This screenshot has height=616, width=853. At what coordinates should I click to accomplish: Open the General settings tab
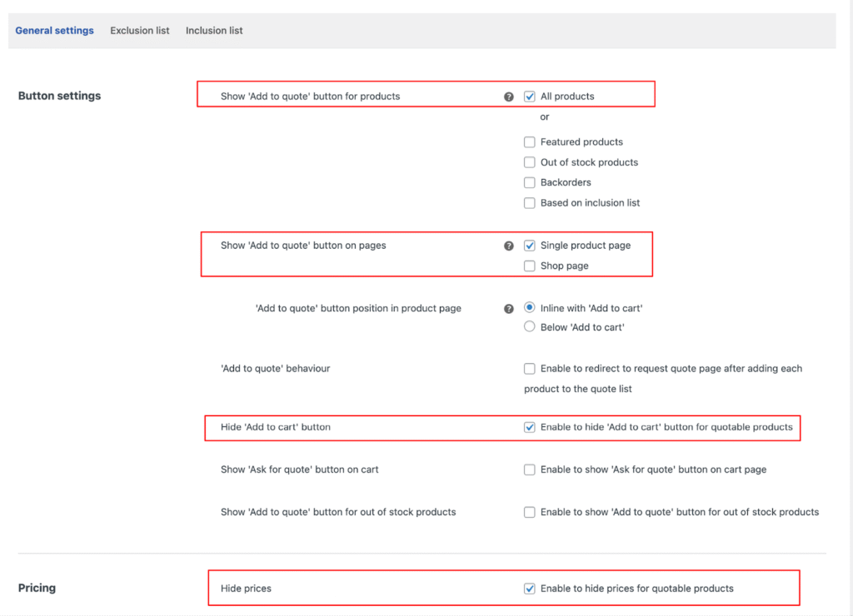click(x=54, y=31)
